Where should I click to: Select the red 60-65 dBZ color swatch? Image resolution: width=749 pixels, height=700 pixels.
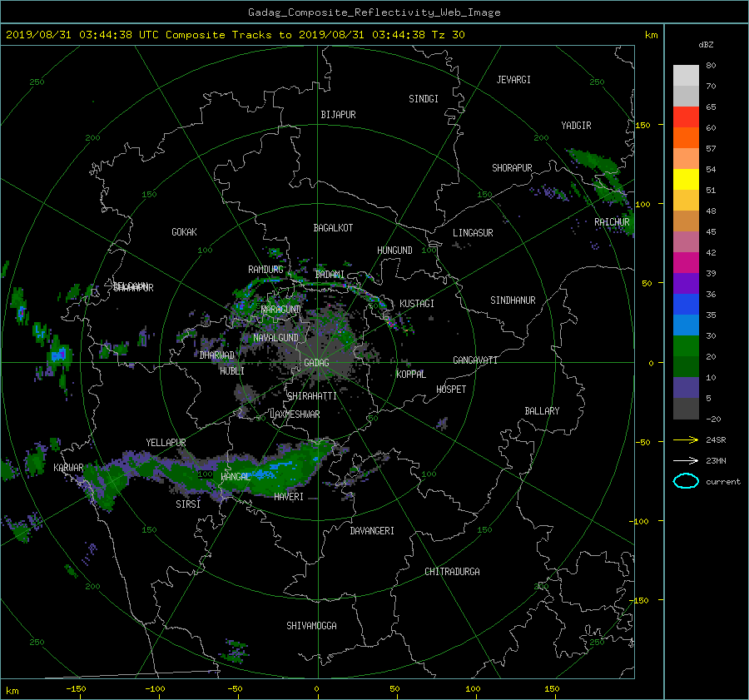686,117
